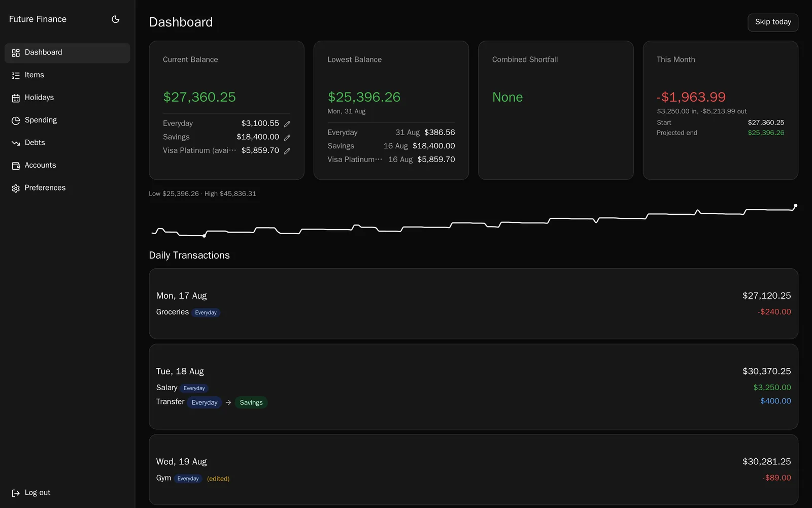This screenshot has width=812, height=508.
Task: Click the Daily Transactions heading
Action: [189, 256]
